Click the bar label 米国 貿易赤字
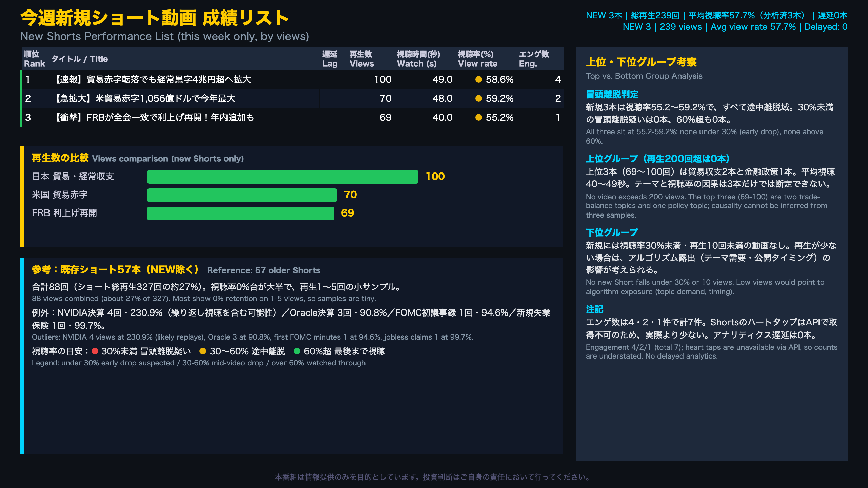The image size is (868, 488). pos(60,195)
